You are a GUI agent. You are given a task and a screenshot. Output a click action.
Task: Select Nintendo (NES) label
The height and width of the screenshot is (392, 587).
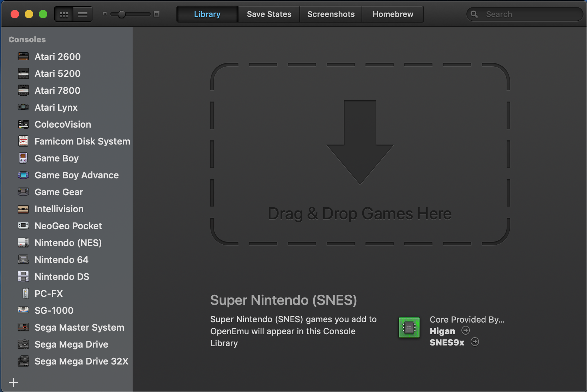68,243
